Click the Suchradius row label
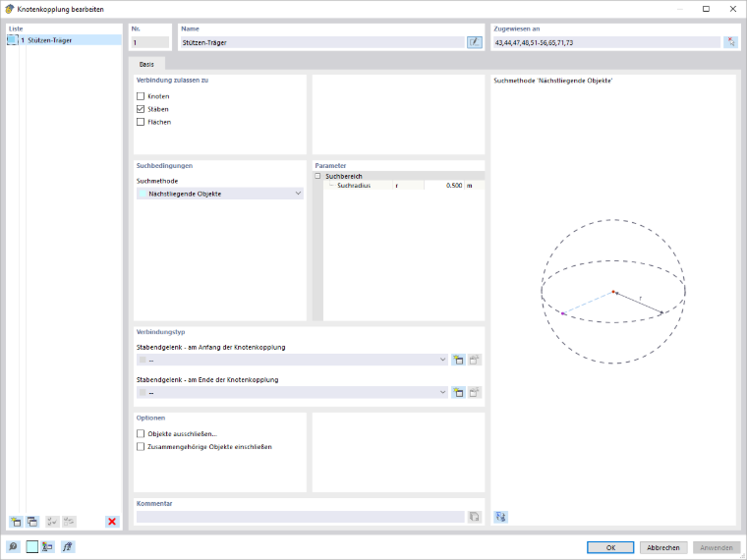747x560 pixels. [354, 186]
